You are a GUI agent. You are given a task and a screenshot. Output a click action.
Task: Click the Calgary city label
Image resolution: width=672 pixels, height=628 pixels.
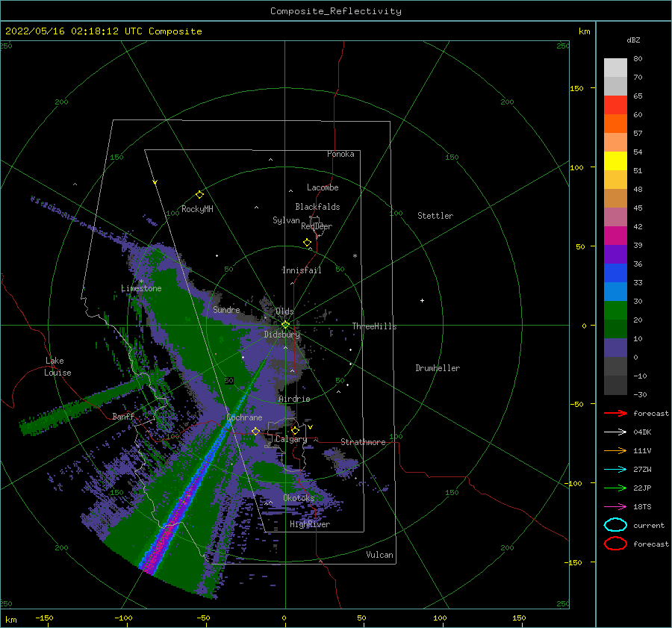[291, 439]
